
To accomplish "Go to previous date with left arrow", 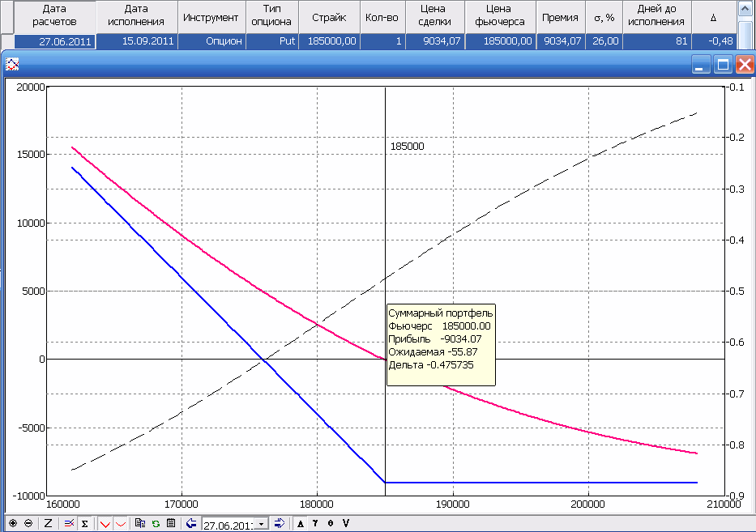I will coord(191,524).
